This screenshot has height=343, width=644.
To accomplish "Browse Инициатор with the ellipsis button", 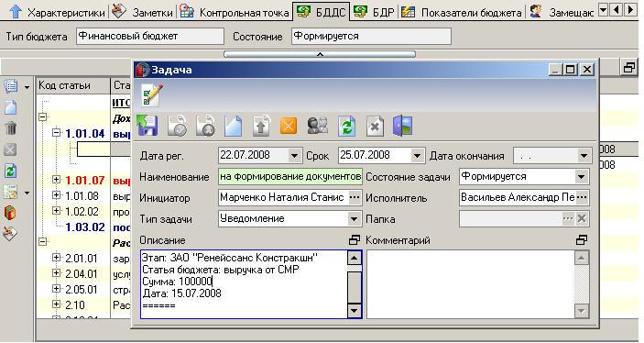I will 354,198.
